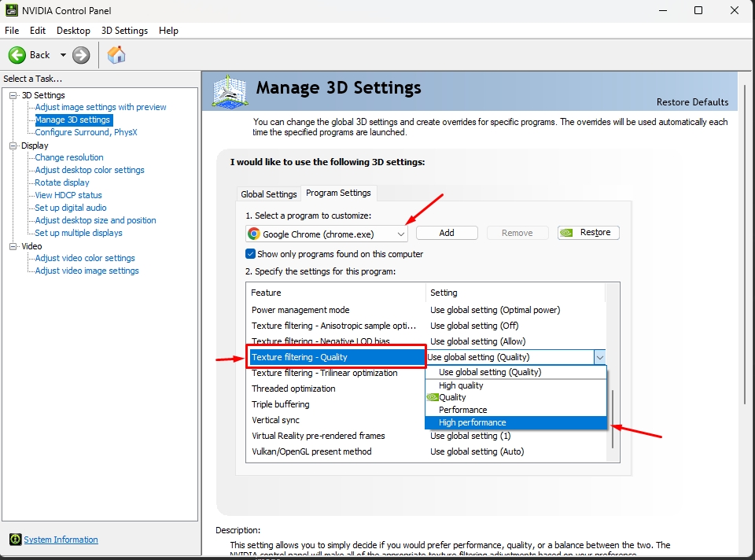Click the green Back arrow icon
The height and width of the screenshot is (560, 755).
click(17, 55)
